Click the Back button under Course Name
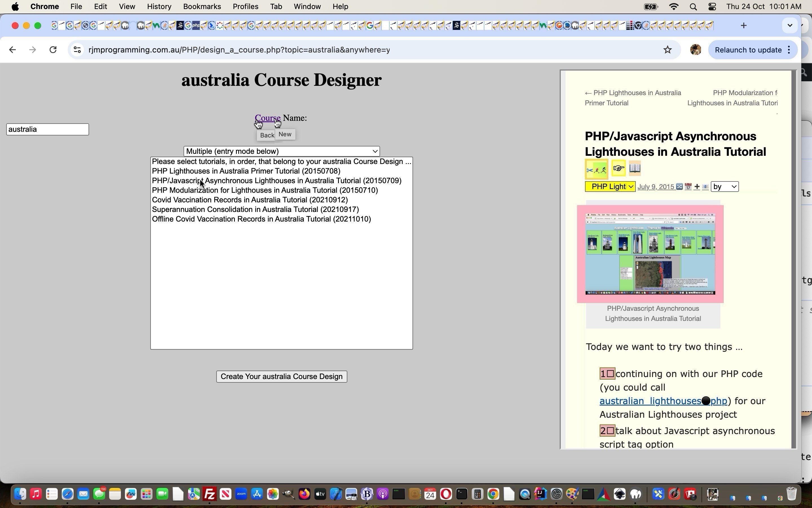 pos(267,135)
